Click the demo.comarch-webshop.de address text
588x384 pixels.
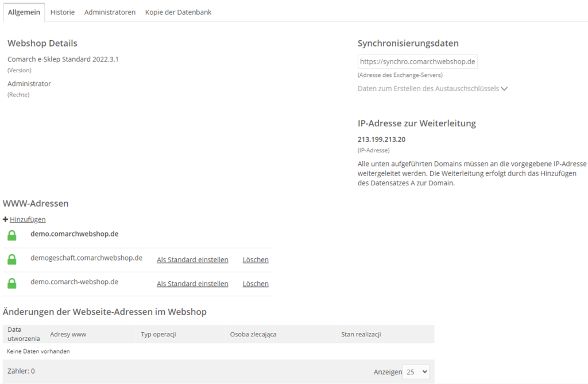coord(74,282)
